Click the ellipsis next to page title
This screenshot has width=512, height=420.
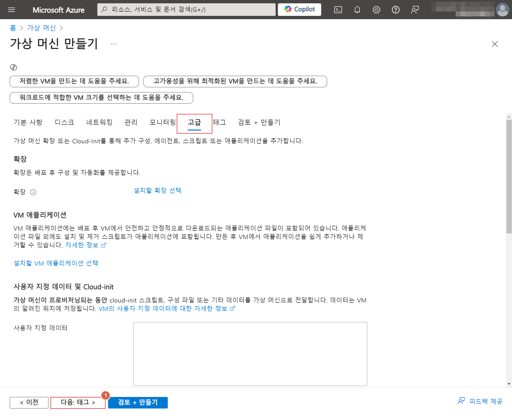coord(114,44)
